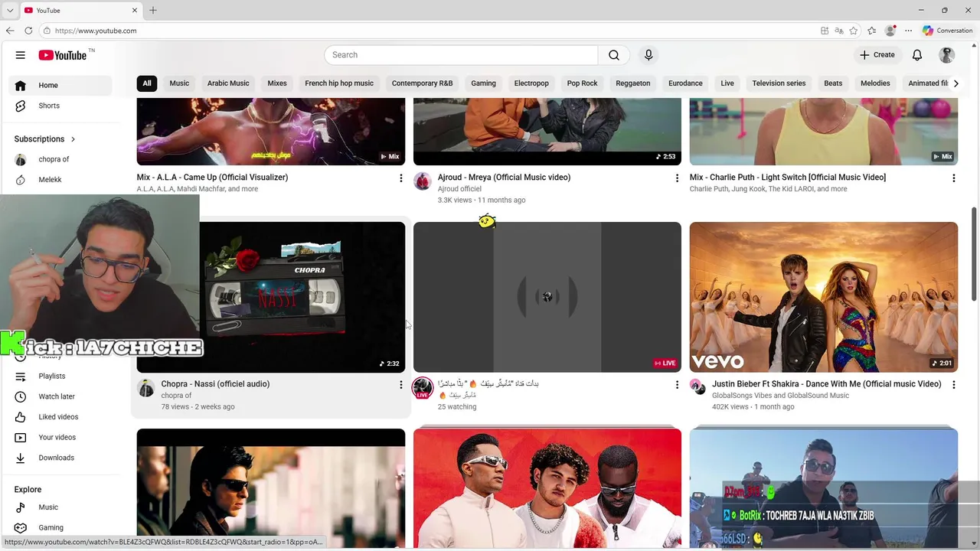Viewport: 980px width, 551px height.
Task: Open a new browser tab
Action: 153,10
